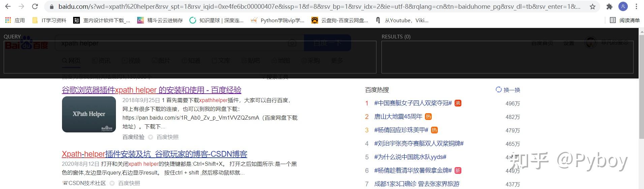Open the 应用 apps shortcut
644x189 pixels.
(15, 20)
